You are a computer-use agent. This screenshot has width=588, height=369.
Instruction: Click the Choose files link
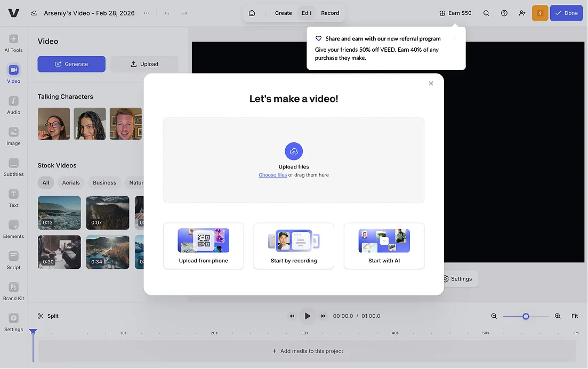click(x=272, y=174)
